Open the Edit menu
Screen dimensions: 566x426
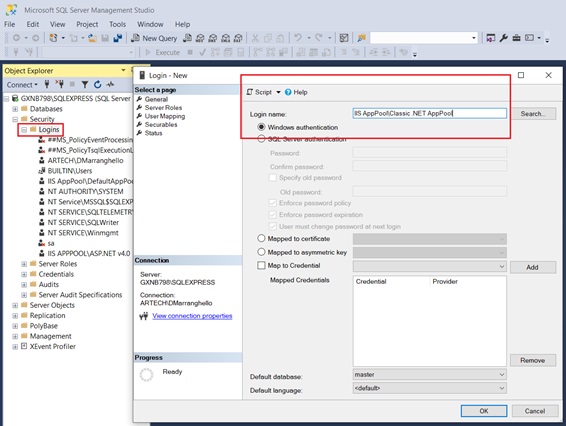(32, 24)
